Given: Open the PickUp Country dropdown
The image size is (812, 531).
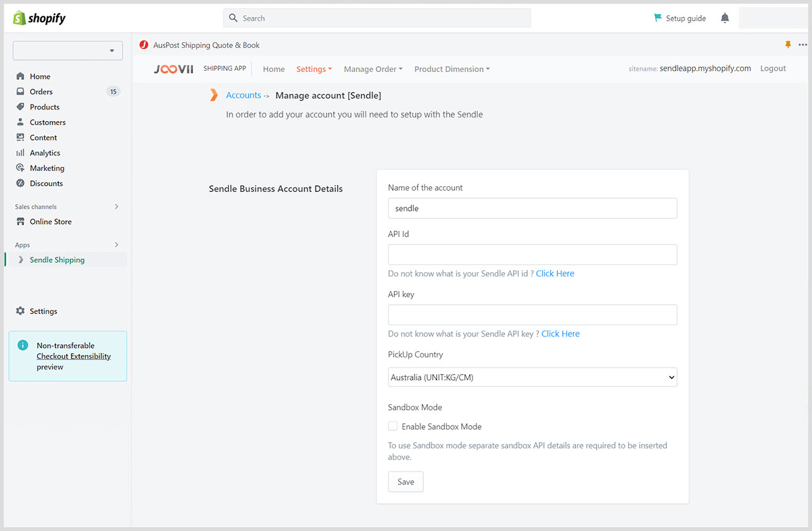Looking at the screenshot, I should coord(533,378).
